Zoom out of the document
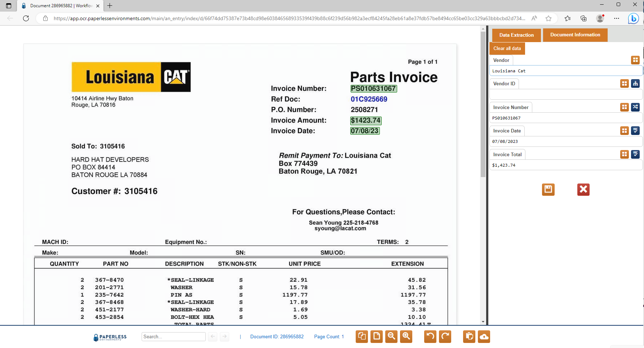The width and height of the screenshot is (644, 348). pos(391,336)
